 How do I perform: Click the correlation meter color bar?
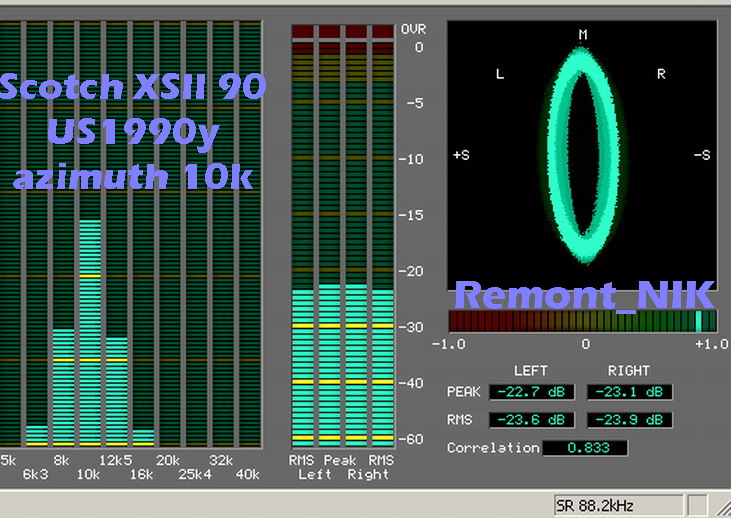tap(582, 321)
